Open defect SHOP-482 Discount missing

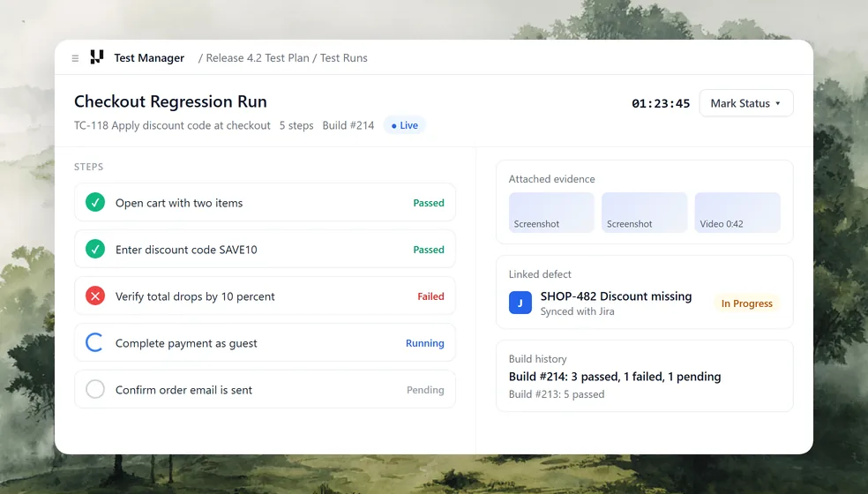point(616,296)
